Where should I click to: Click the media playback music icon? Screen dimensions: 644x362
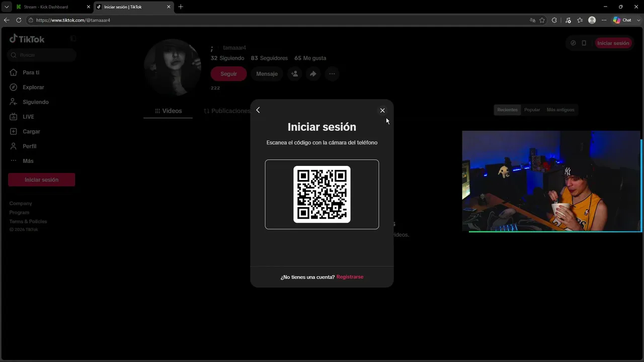[x=568, y=20]
